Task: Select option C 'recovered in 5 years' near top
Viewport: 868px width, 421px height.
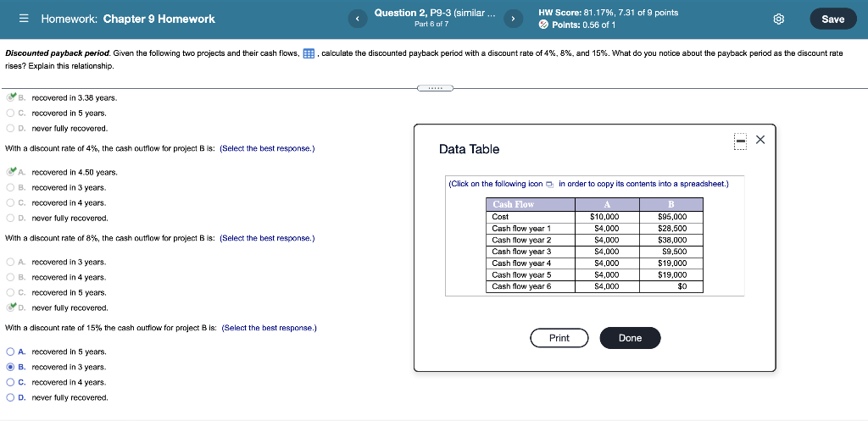Action: pos(10,113)
